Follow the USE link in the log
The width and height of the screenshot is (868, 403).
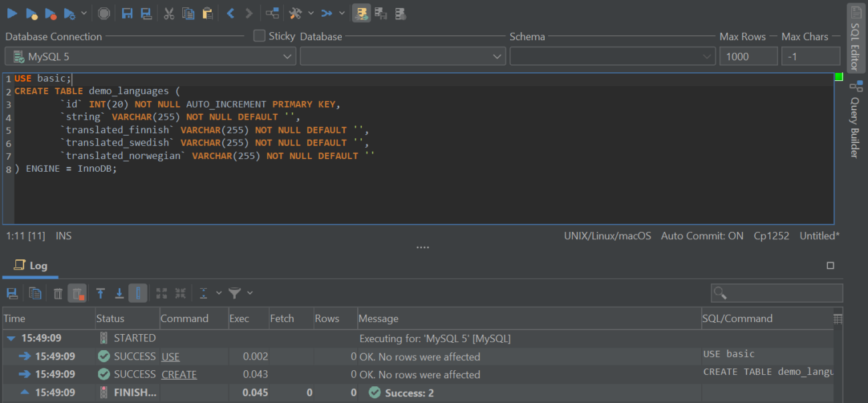[x=170, y=356]
